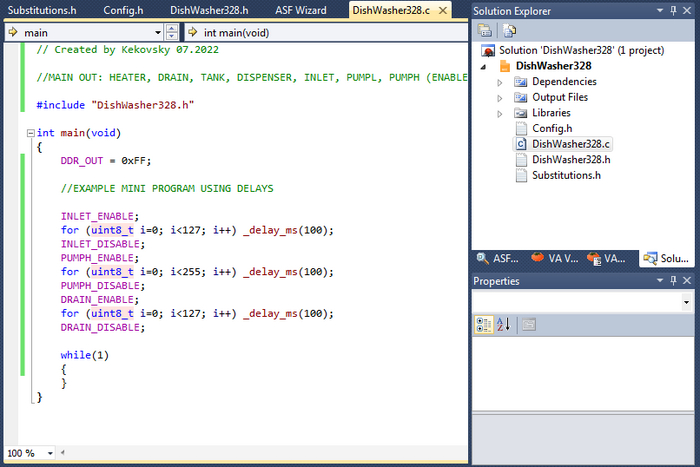
Task: Click Show All Files icon in Solution Explorer
Action: [509, 30]
